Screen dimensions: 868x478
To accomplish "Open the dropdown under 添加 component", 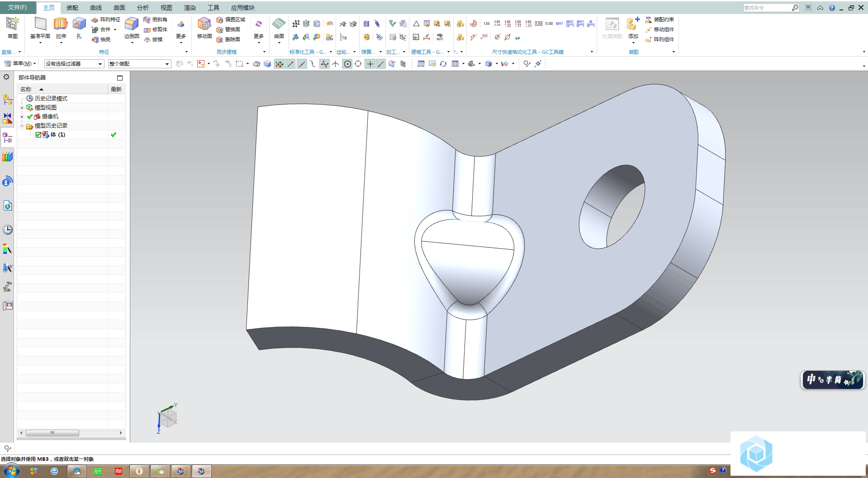I will tap(633, 43).
